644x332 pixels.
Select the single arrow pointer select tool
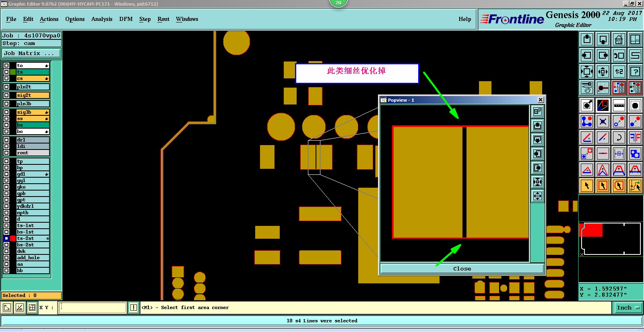(587, 186)
